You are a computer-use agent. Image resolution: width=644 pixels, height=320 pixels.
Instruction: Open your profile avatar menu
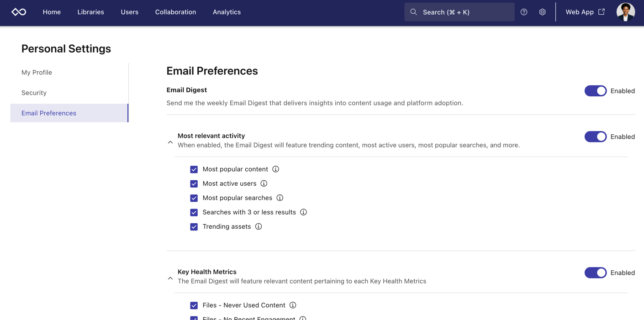(x=625, y=12)
